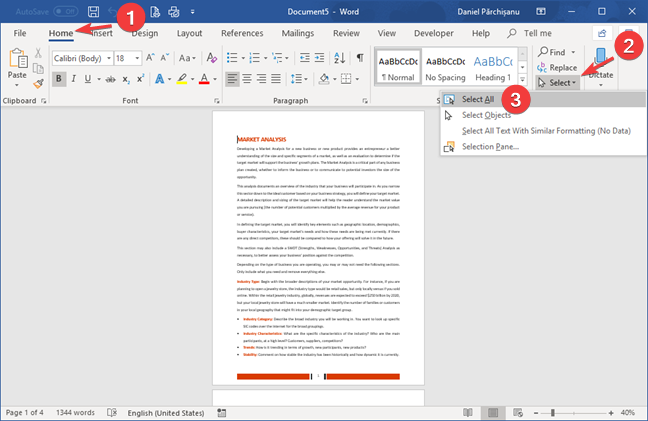
Task: Click the 1344 words count
Action: 75,412
